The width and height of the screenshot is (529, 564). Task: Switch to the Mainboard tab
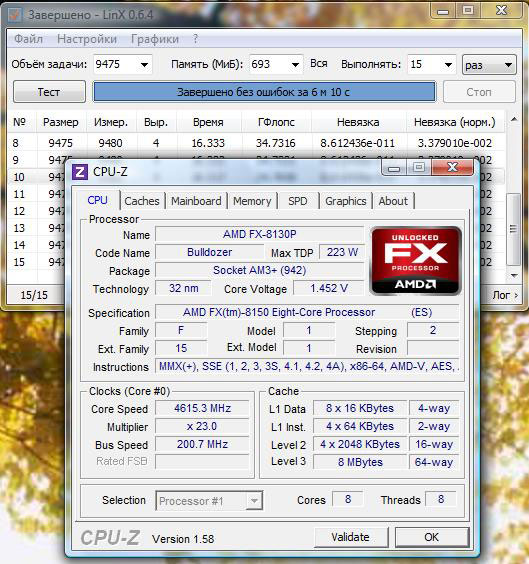click(x=196, y=201)
